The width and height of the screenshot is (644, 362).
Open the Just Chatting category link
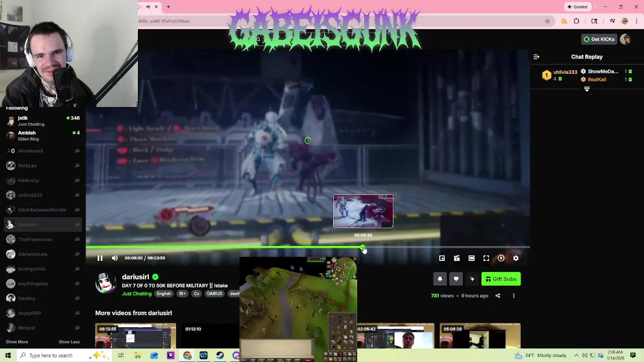pyautogui.click(x=136, y=294)
